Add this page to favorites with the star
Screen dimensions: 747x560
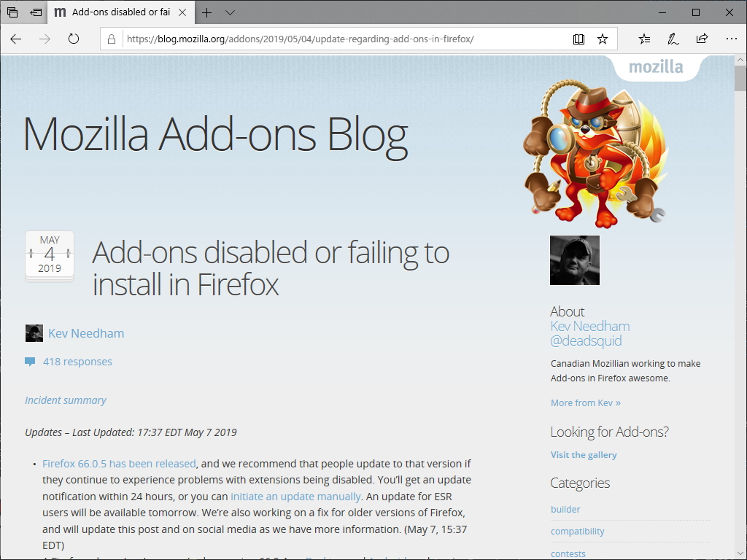(603, 39)
